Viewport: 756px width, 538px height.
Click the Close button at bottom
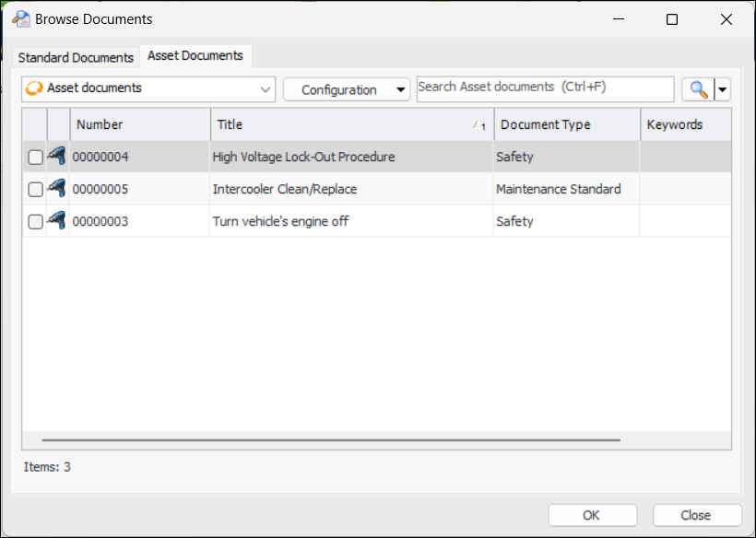click(696, 515)
